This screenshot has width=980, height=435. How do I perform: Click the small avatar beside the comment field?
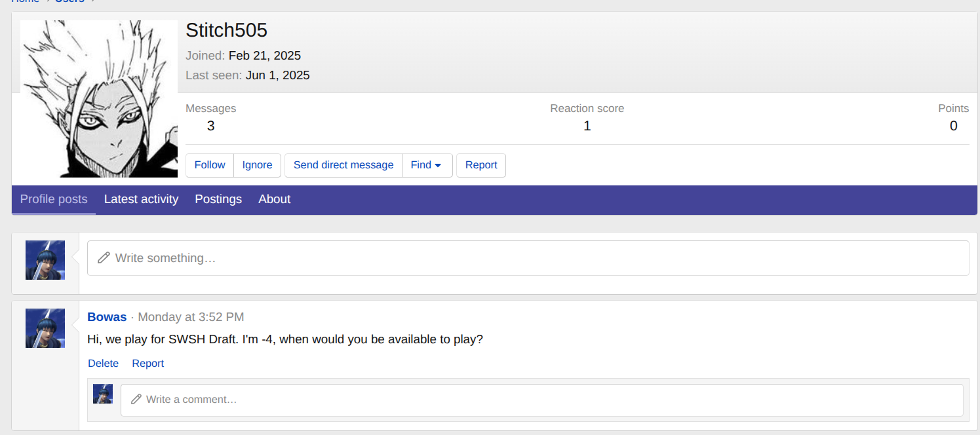pyautogui.click(x=103, y=394)
